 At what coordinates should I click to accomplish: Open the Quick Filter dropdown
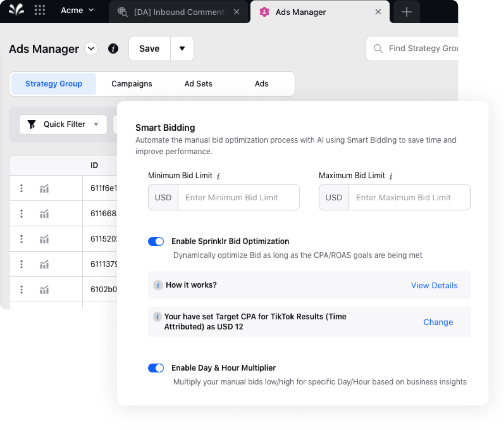coord(63,124)
